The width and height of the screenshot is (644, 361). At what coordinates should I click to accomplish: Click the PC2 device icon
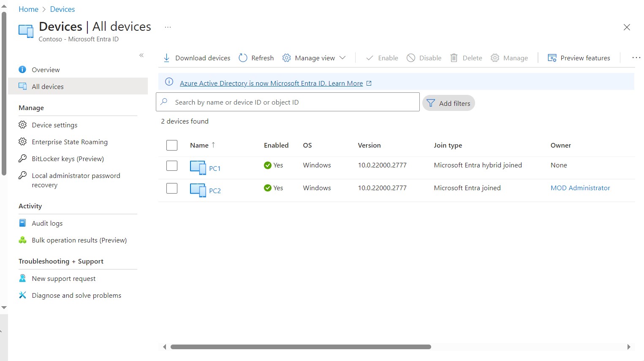click(x=198, y=190)
